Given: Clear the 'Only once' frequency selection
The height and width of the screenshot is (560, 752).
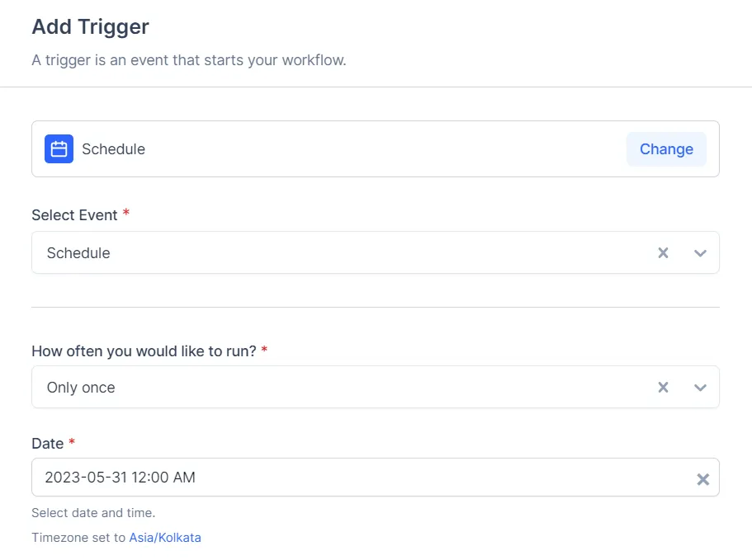Looking at the screenshot, I should click(x=663, y=388).
